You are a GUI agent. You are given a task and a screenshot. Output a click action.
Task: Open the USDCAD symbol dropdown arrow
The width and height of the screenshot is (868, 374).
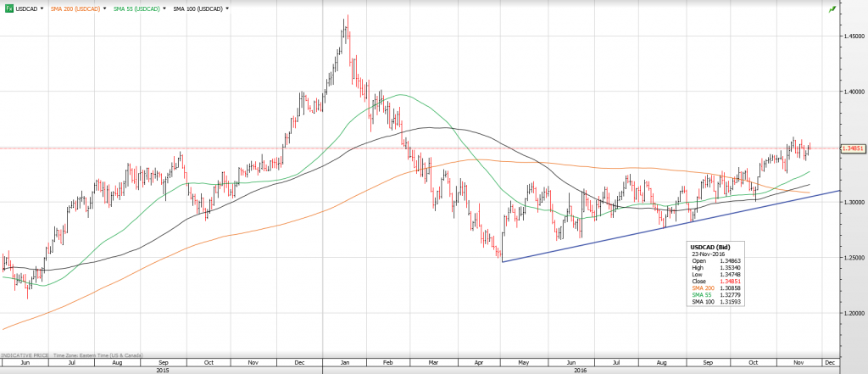(42, 8)
